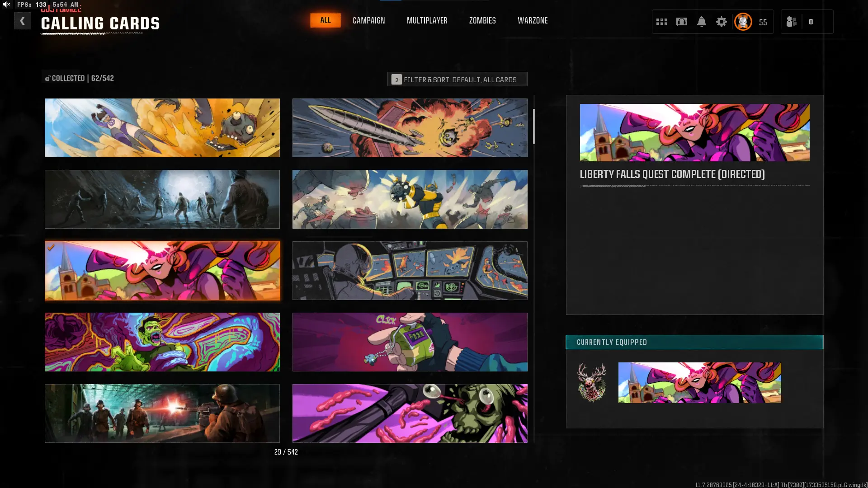Click the muted speaker icon
Screen dimensions: 868x488
pos(6,5)
